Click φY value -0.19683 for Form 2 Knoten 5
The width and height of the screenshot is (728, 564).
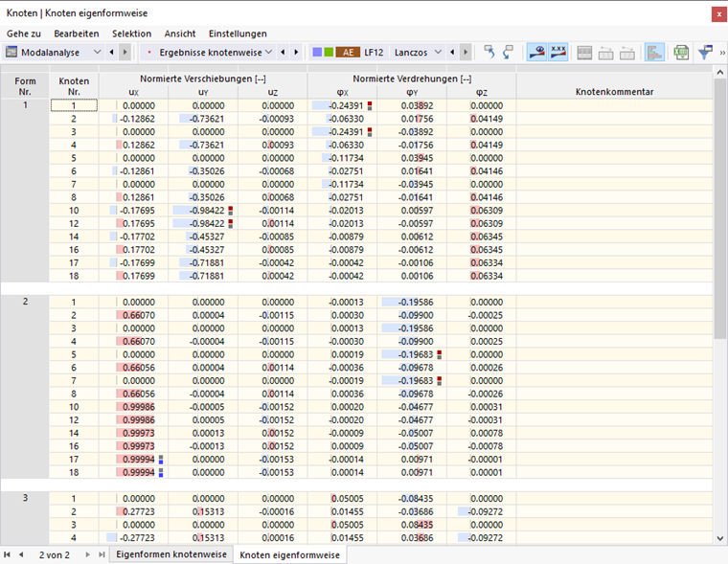[412, 354]
